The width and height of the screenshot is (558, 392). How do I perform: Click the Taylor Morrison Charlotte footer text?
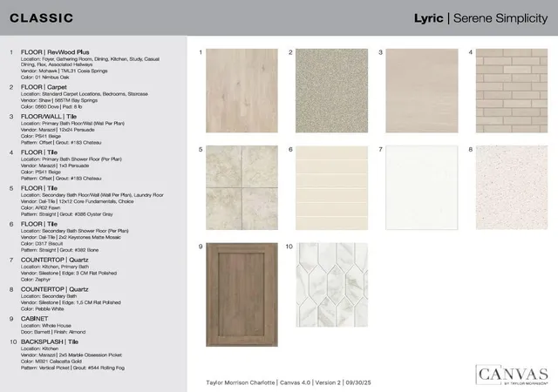241,382
